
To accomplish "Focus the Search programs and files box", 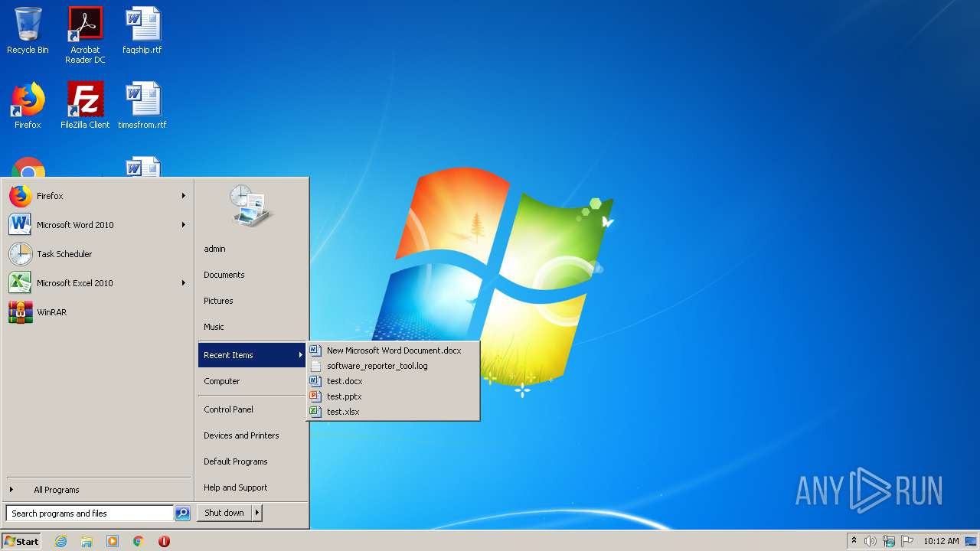I will tap(90, 514).
